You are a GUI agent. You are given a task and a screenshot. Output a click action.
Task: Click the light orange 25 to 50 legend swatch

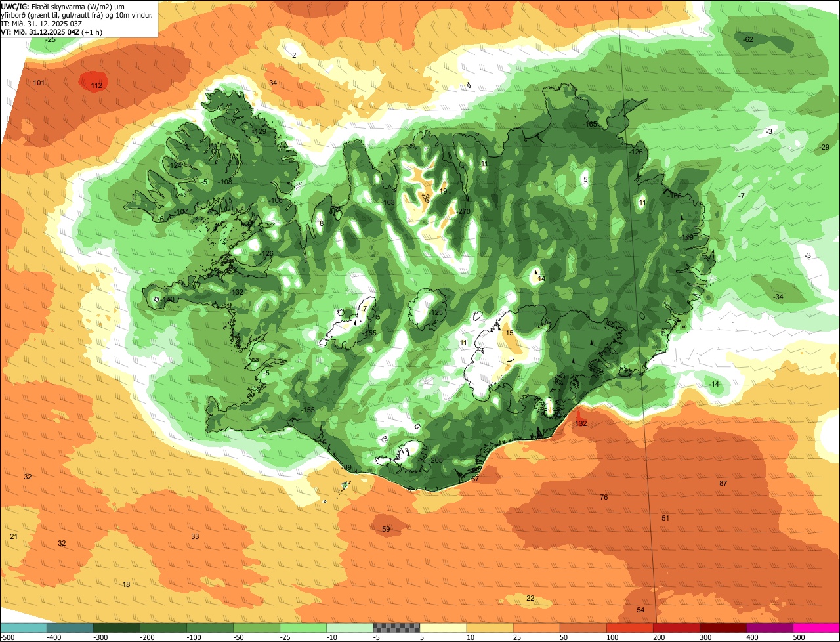(536, 628)
